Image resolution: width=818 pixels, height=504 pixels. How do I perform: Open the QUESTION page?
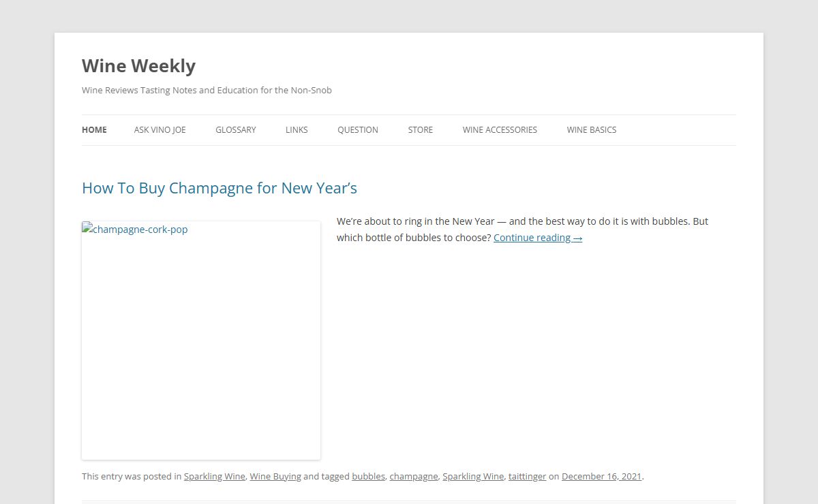pyautogui.click(x=358, y=130)
